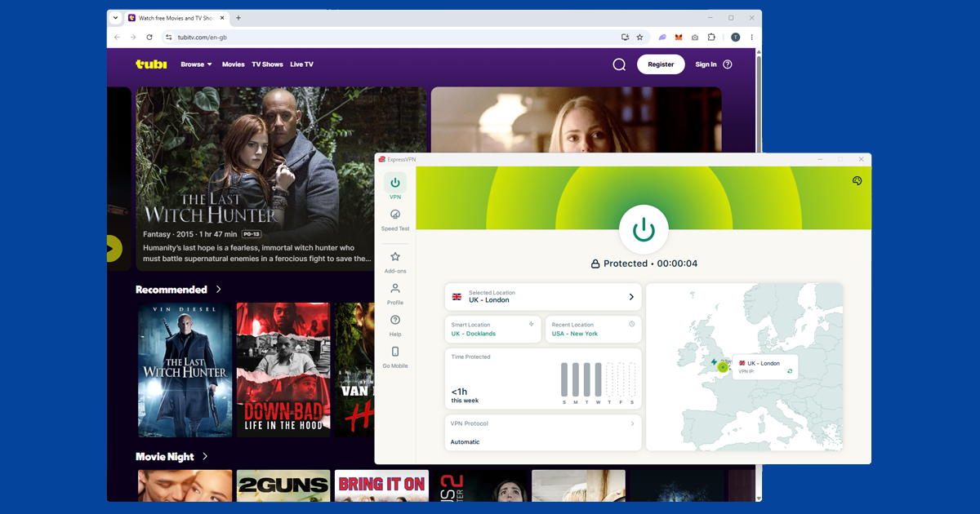Image resolution: width=980 pixels, height=514 pixels.
Task: Open the Recommended row arrow on Tubi
Action: [218, 290]
